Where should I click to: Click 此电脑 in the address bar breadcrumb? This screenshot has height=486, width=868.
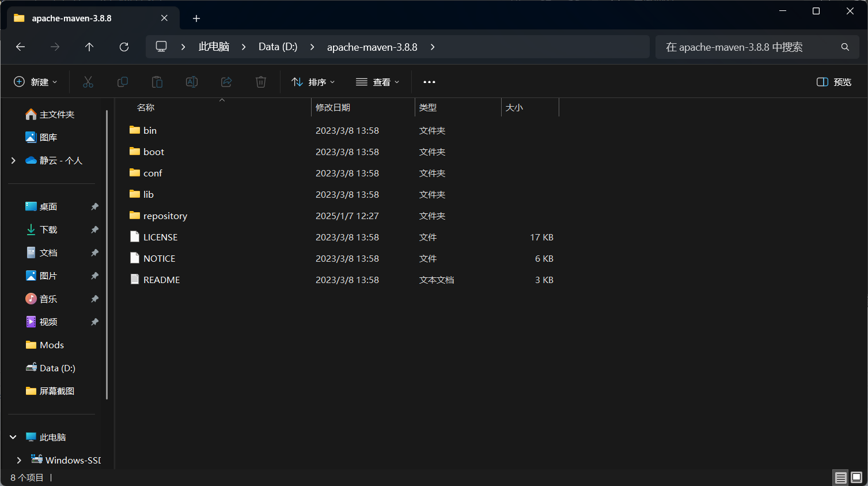pyautogui.click(x=214, y=47)
